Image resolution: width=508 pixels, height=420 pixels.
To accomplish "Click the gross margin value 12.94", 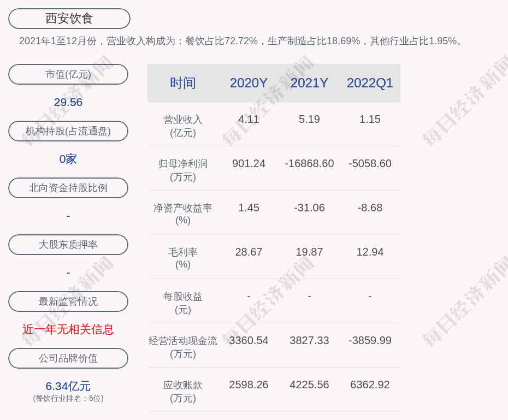I will point(370,252).
